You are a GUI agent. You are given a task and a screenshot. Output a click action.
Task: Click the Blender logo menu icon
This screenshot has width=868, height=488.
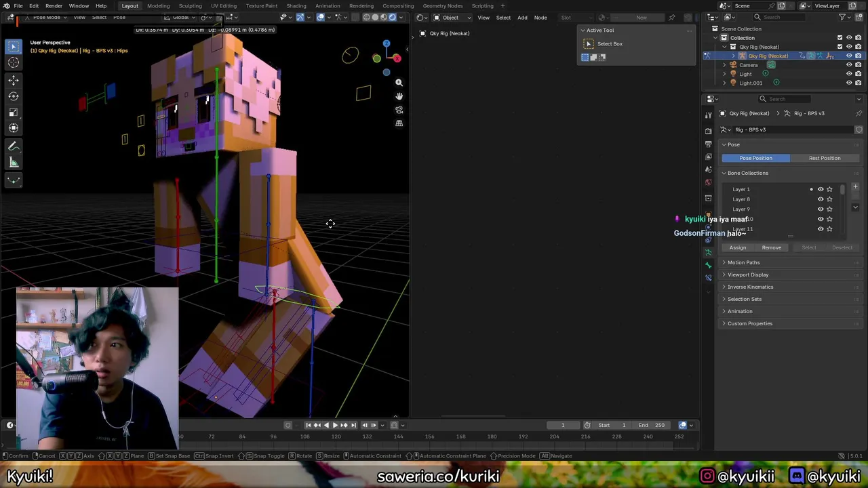[6, 5]
